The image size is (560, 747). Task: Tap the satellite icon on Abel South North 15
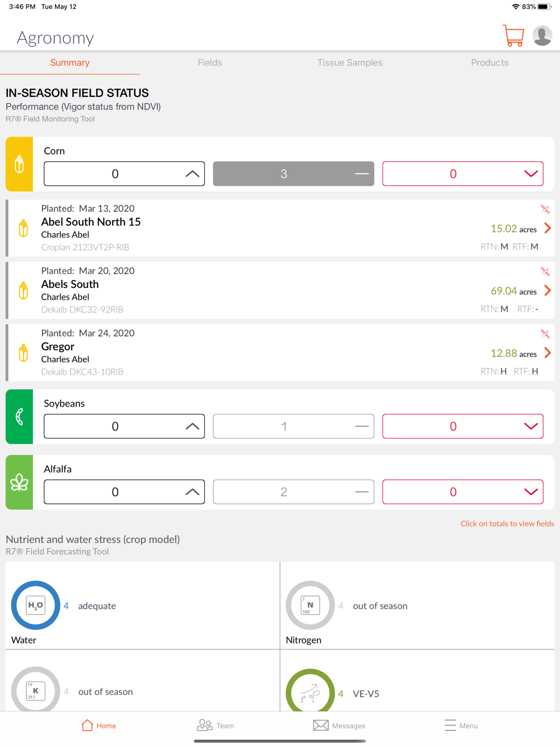click(545, 209)
